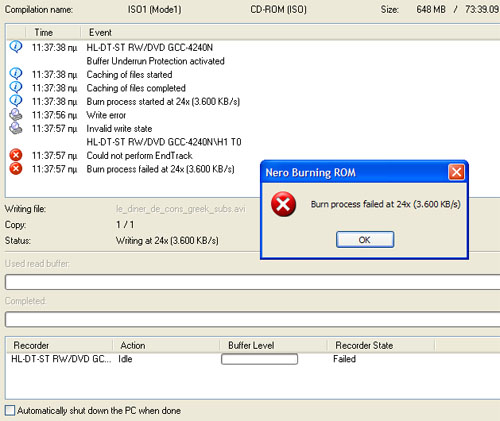Click the 1 / 1 copy count value
The image size is (500, 421).
[x=125, y=225]
